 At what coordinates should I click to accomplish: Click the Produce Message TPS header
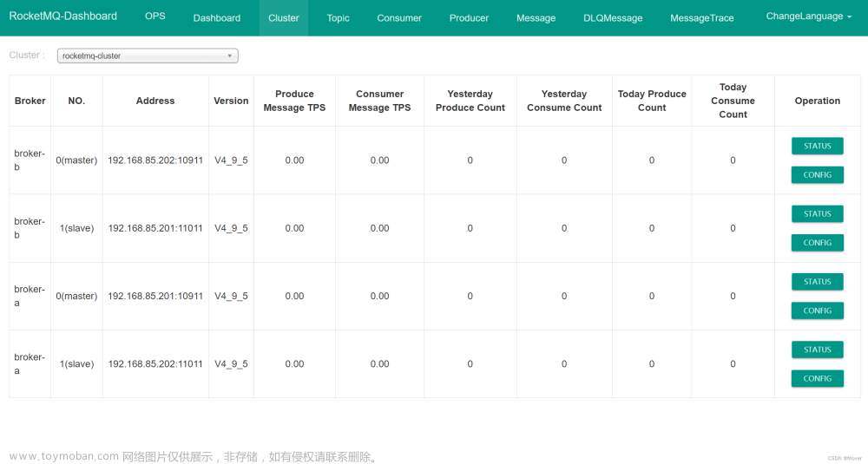[x=294, y=101]
